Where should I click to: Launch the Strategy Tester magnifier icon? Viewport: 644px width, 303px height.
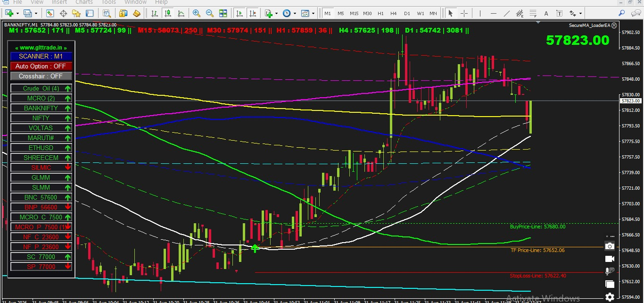(107, 13)
